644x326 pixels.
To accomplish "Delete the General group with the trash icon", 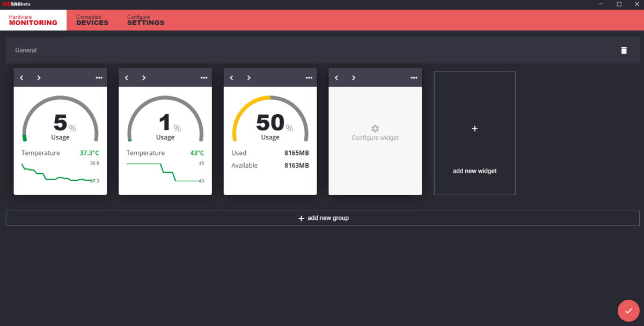I will tap(624, 50).
